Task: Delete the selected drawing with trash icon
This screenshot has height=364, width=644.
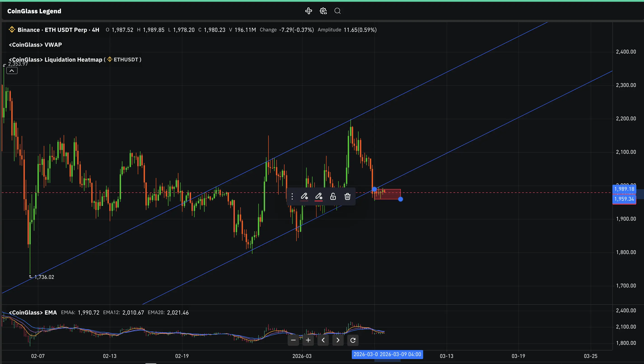Action: [347, 196]
